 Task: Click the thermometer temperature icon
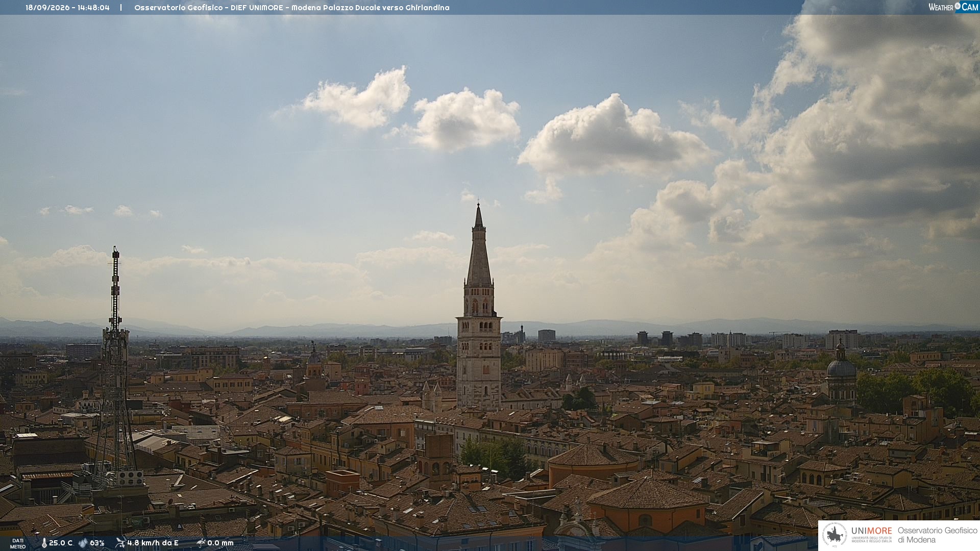(44, 543)
